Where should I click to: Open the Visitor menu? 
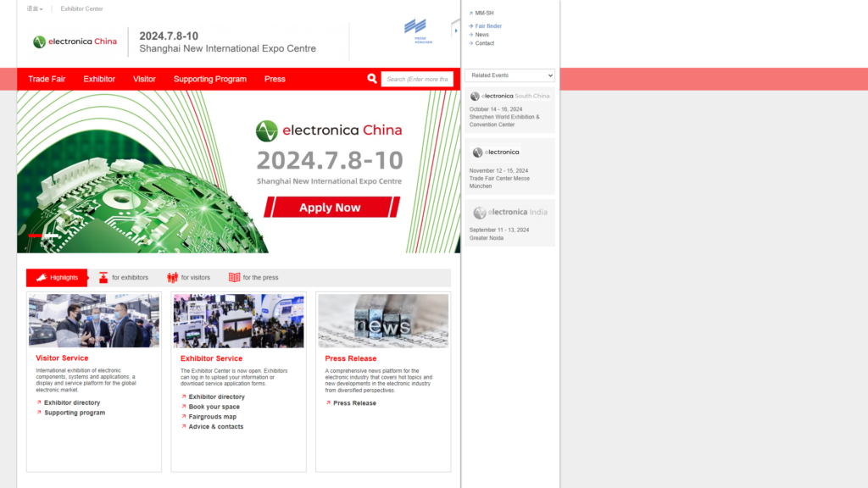pyautogui.click(x=144, y=79)
